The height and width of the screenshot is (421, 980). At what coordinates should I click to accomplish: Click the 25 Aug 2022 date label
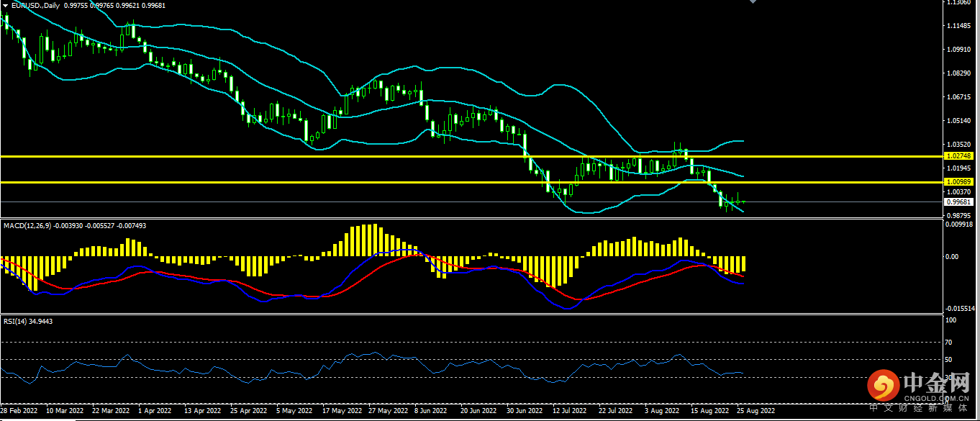pos(756,411)
